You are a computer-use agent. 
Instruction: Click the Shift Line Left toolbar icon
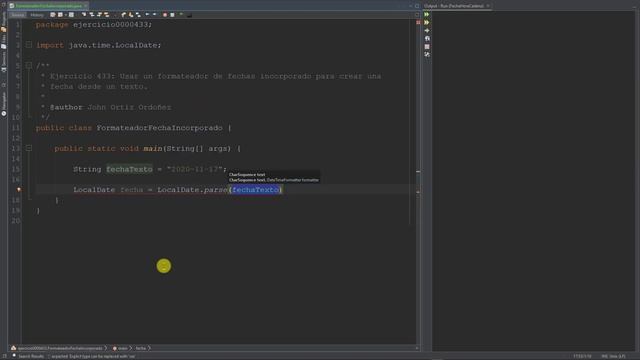pos(147,15)
